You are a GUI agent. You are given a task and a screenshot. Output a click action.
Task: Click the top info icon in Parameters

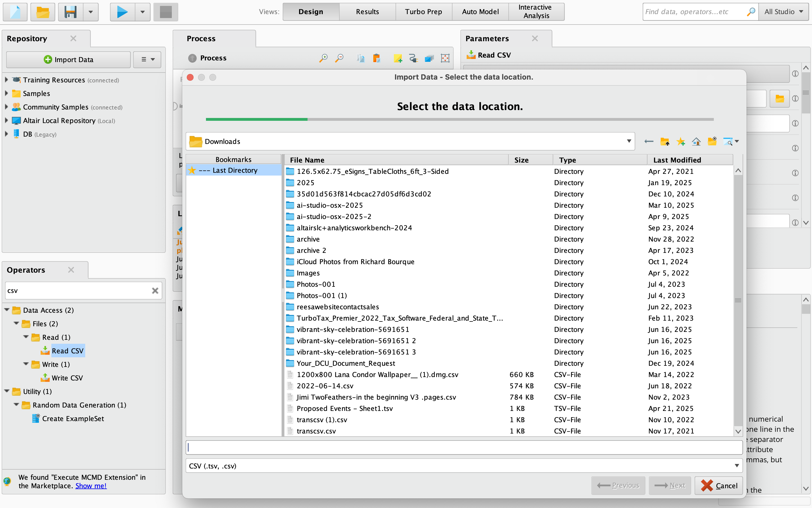[795, 74]
